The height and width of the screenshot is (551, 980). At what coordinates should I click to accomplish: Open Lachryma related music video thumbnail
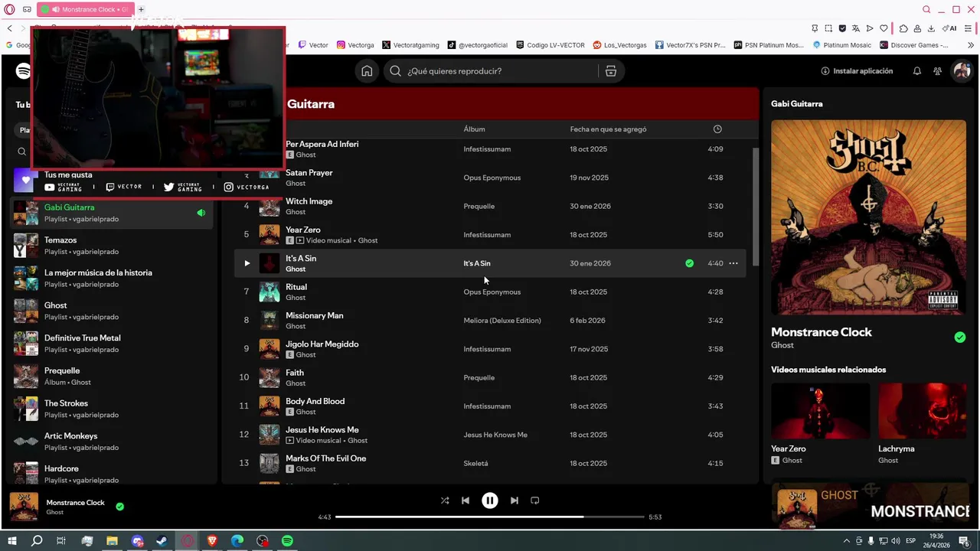coord(923,411)
